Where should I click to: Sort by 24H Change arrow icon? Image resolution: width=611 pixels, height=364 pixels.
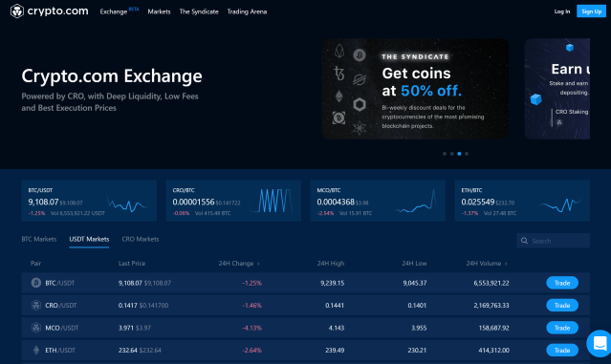(258, 264)
